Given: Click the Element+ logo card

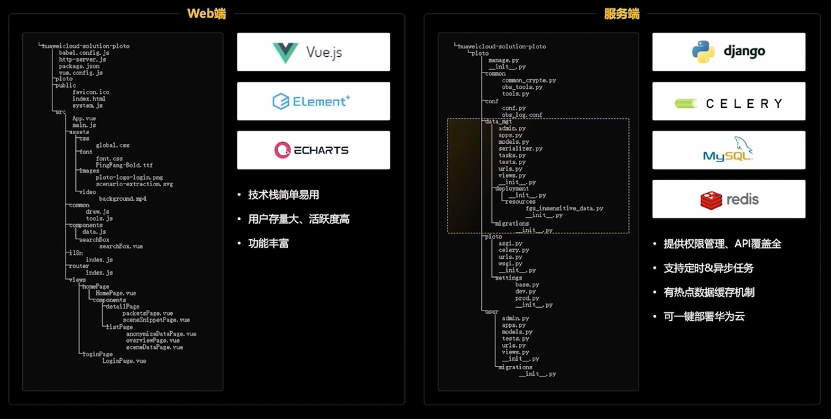Looking at the screenshot, I should click(313, 101).
